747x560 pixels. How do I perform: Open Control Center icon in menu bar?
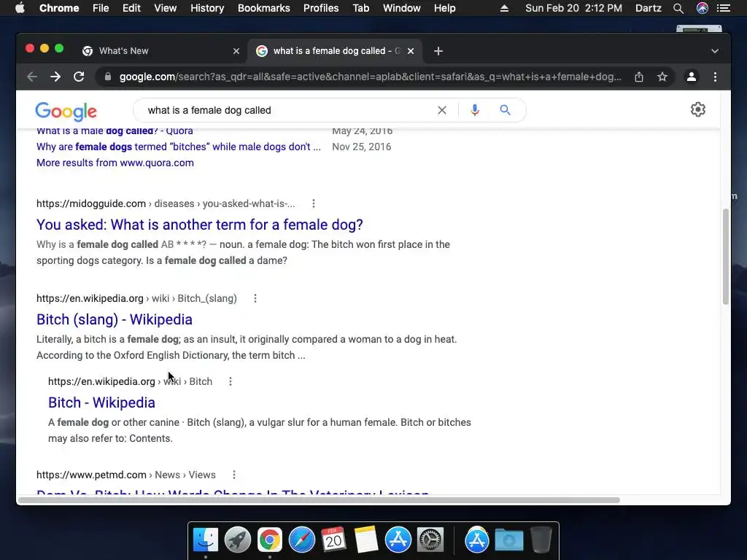tap(724, 8)
